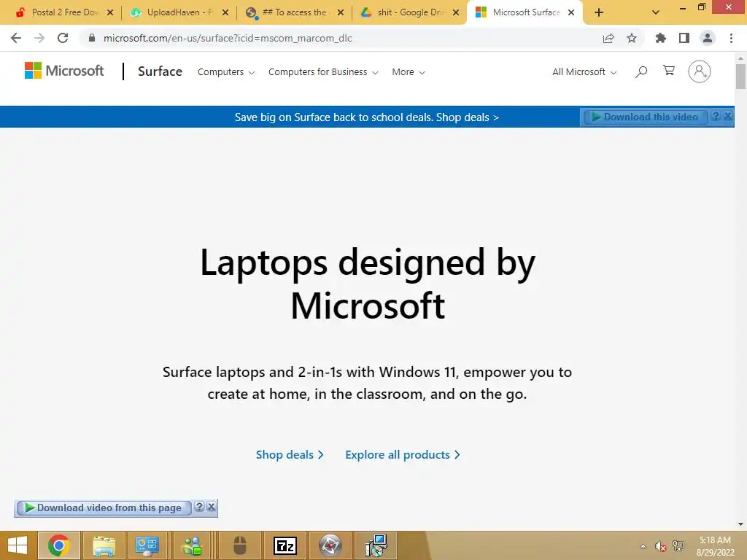This screenshot has width=747, height=560.
Task: Click the Microsoft logo
Action: pos(64,71)
